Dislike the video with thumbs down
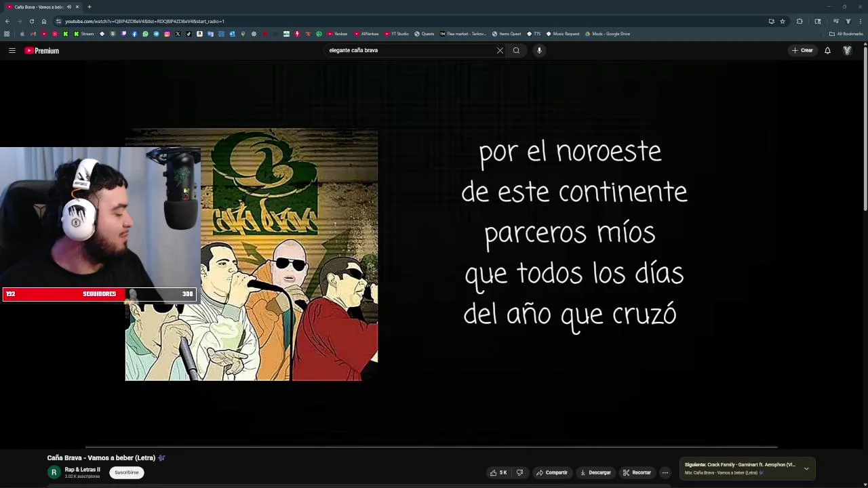Viewport: 868px width, 488px height. coord(520,472)
